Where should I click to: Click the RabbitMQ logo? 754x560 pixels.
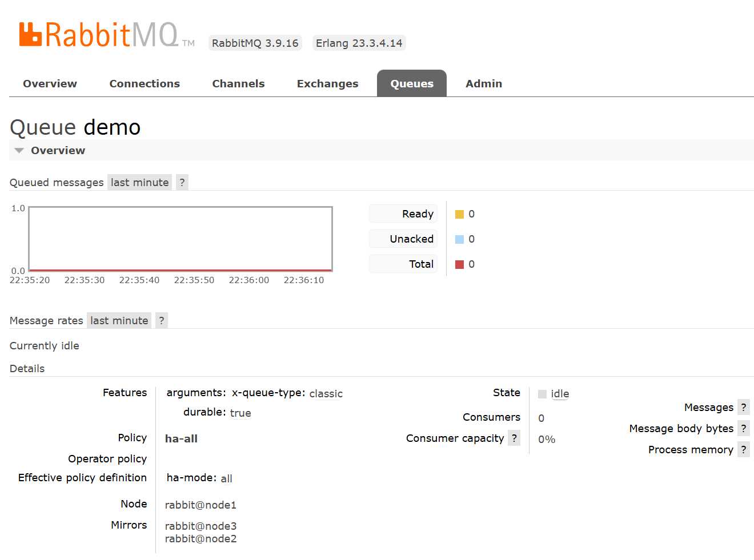[107, 35]
